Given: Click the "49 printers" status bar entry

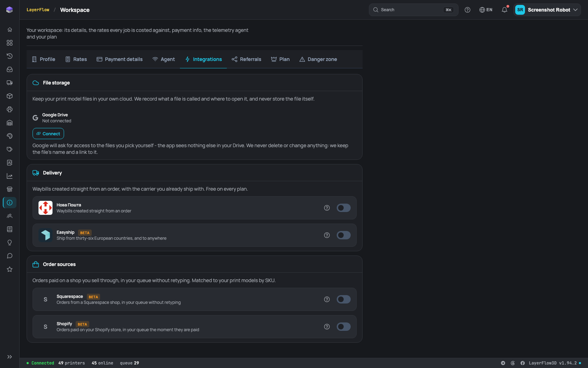Looking at the screenshot, I should click(x=71, y=363).
